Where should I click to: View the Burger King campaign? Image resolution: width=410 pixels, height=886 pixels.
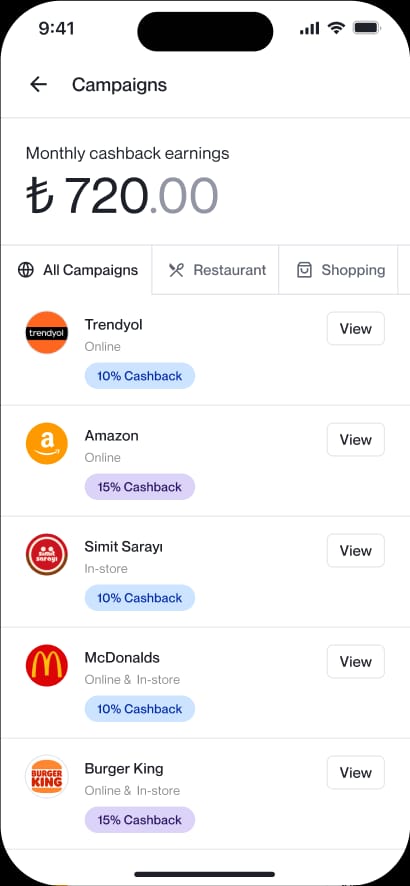coord(356,772)
